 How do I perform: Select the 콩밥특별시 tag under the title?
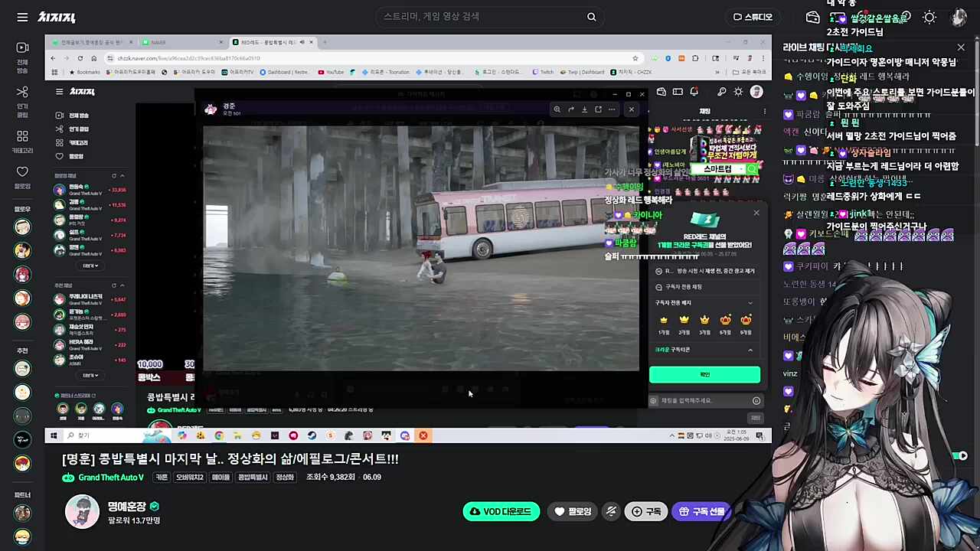[x=253, y=477]
